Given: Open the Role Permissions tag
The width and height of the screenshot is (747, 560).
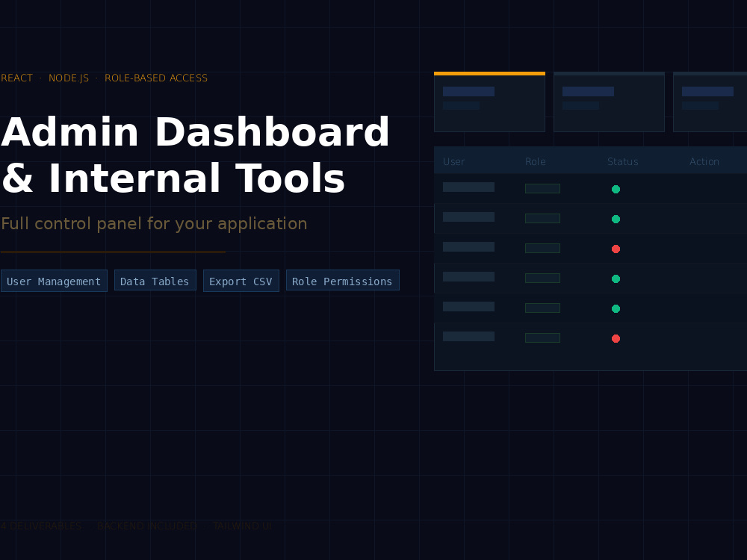Looking at the screenshot, I should pos(342,281).
